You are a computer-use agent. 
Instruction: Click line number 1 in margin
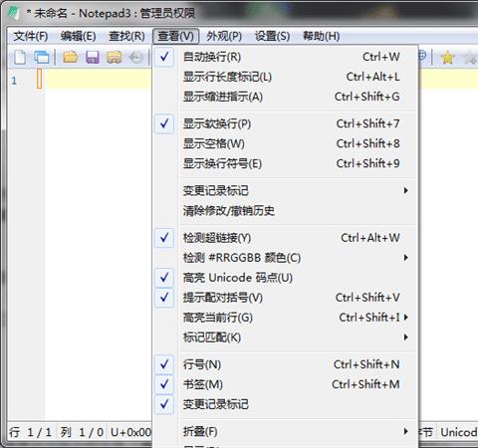[14, 81]
